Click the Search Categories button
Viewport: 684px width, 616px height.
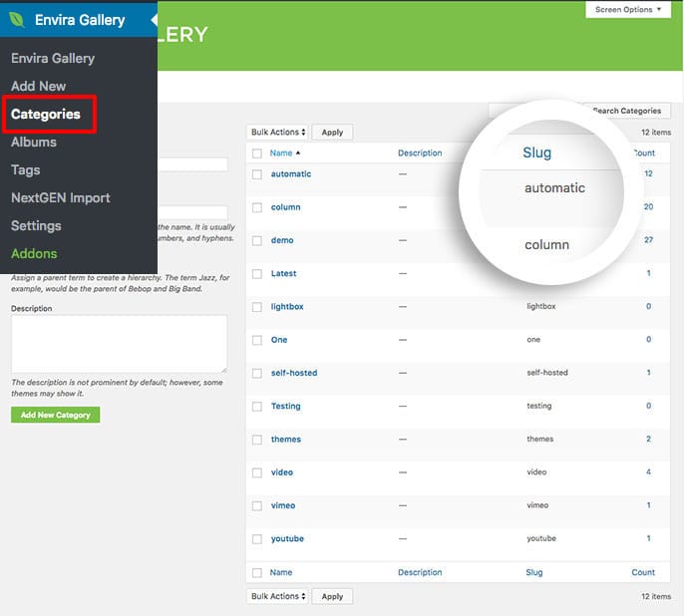point(626,111)
